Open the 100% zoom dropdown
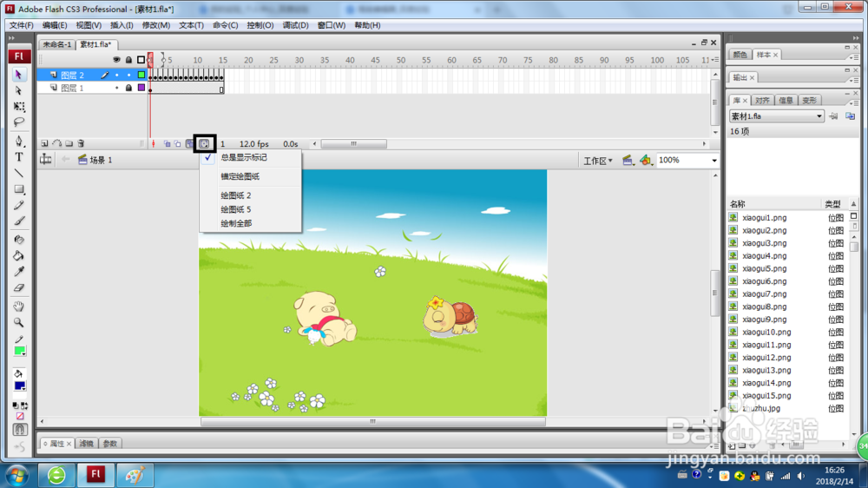The height and width of the screenshot is (488, 868). coord(714,160)
